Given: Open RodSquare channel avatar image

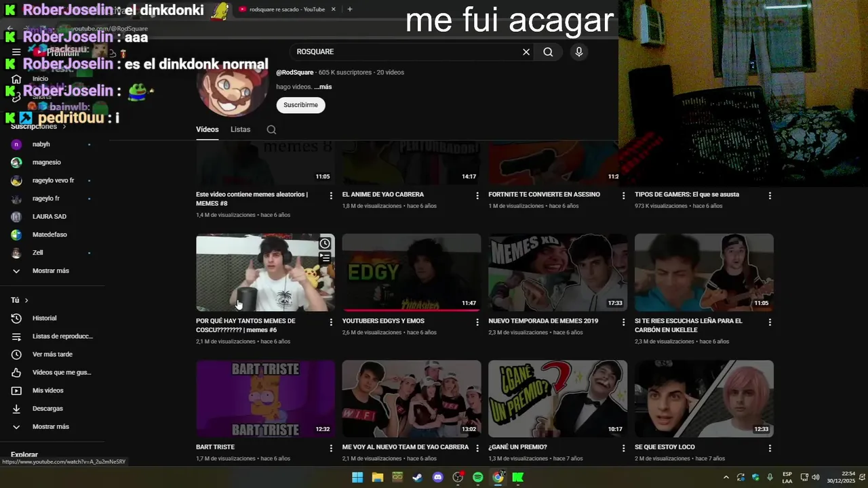Looking at the screenshot, I should coord(233,89).
